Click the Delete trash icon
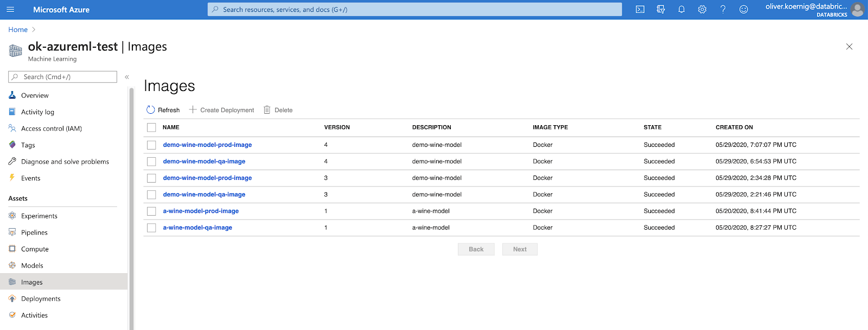Viewport: 868px width, 330px height. [x=267, y=110]
